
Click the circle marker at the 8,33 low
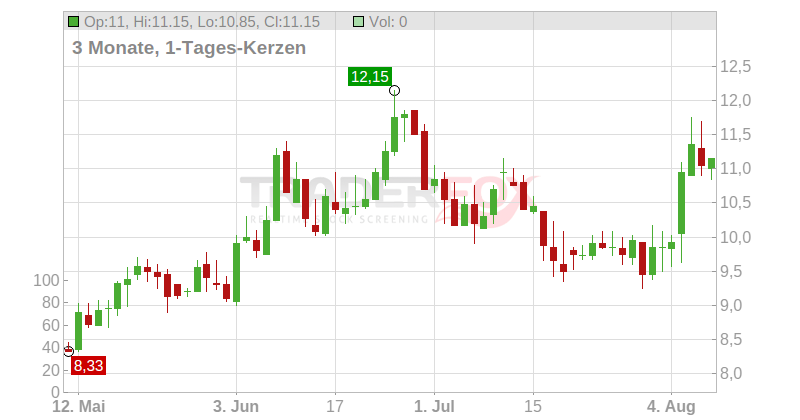(x=68, y=351)
